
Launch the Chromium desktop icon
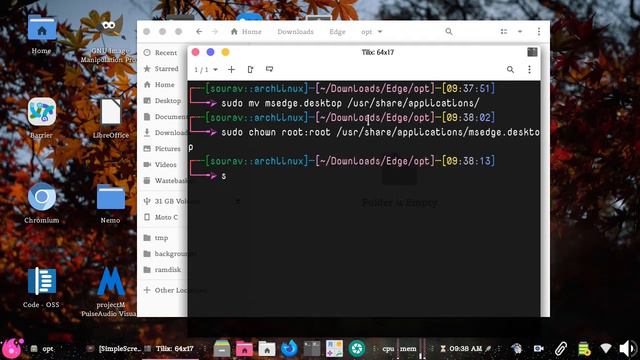pos(42,203)
